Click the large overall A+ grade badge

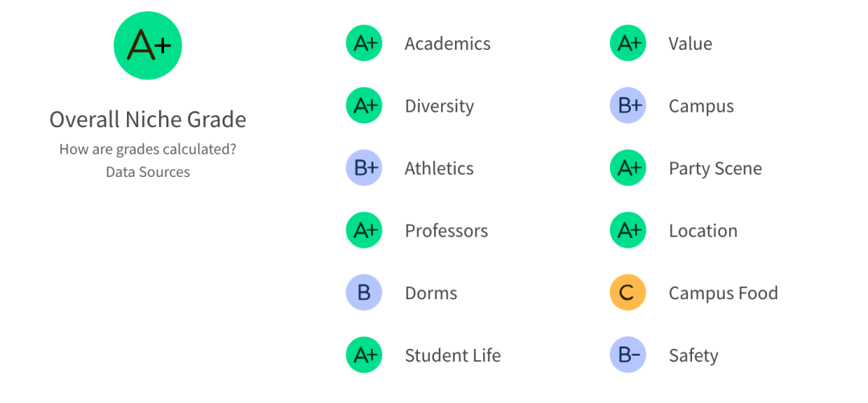[x=148, y=46]
